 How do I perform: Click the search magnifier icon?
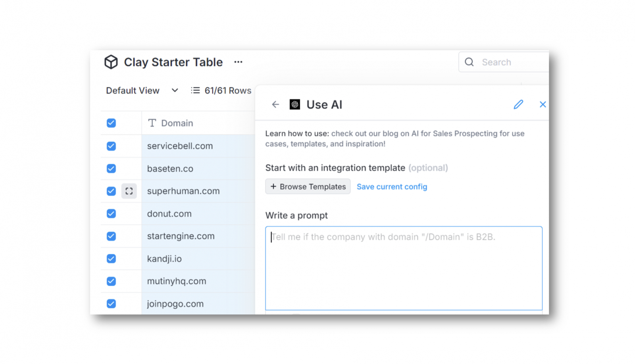pyautogui.click(x=469, y=62)
